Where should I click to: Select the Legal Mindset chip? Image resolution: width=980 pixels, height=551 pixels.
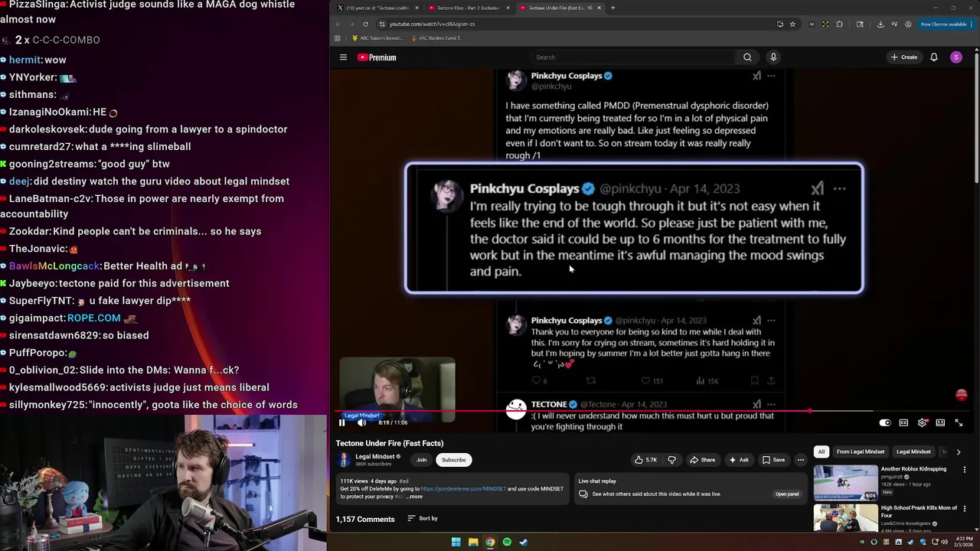(x=913, y=452)
